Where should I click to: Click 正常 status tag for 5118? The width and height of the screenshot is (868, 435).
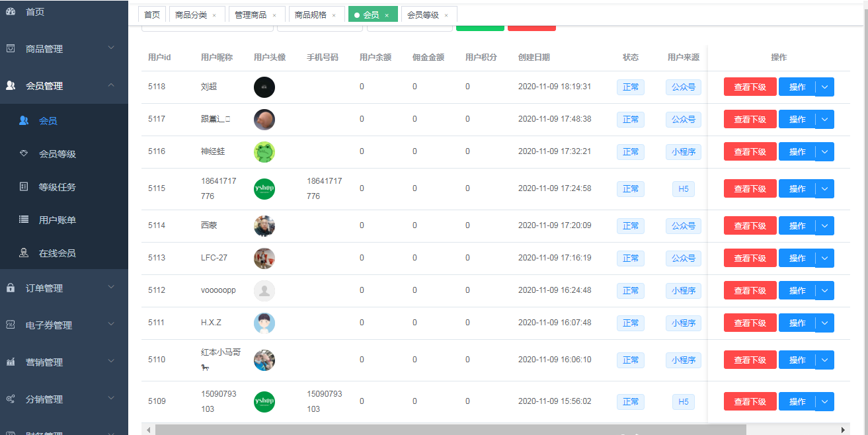point(631,87)
